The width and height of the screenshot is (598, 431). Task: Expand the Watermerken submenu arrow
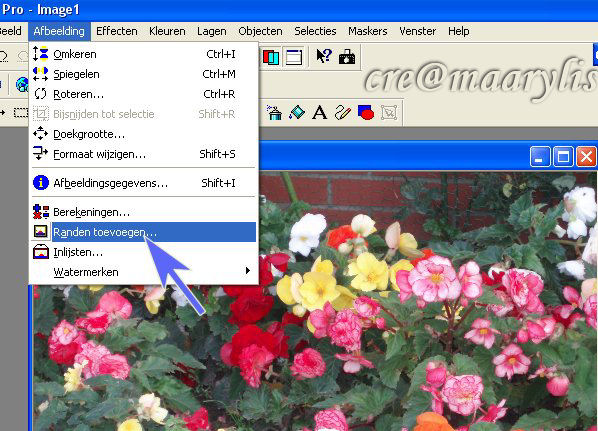[248, 270]
